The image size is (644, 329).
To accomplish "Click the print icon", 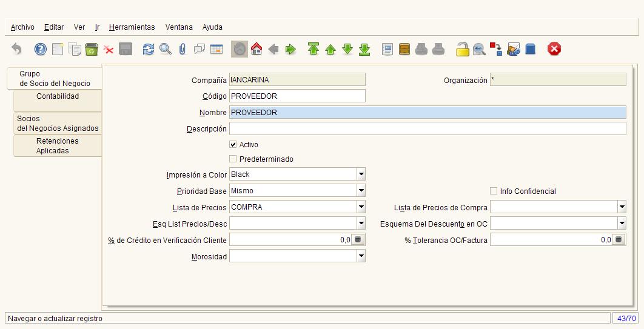I will click(x=438, y=49).
